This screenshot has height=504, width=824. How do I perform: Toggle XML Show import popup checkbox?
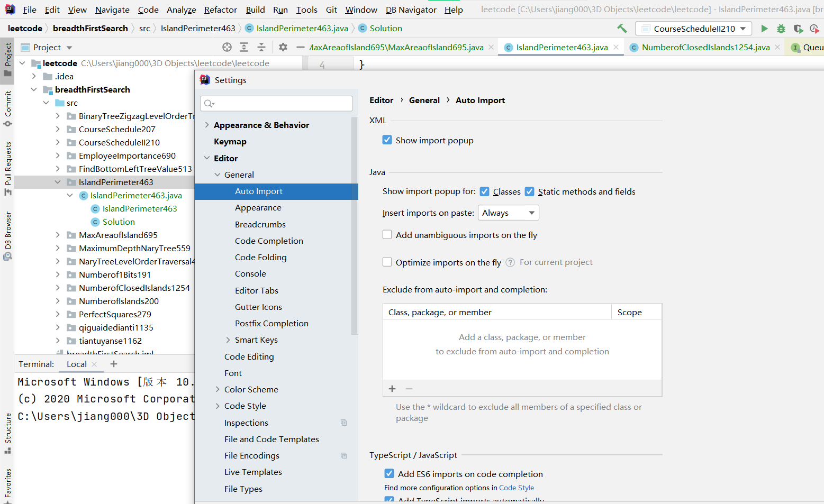[387, 140]
